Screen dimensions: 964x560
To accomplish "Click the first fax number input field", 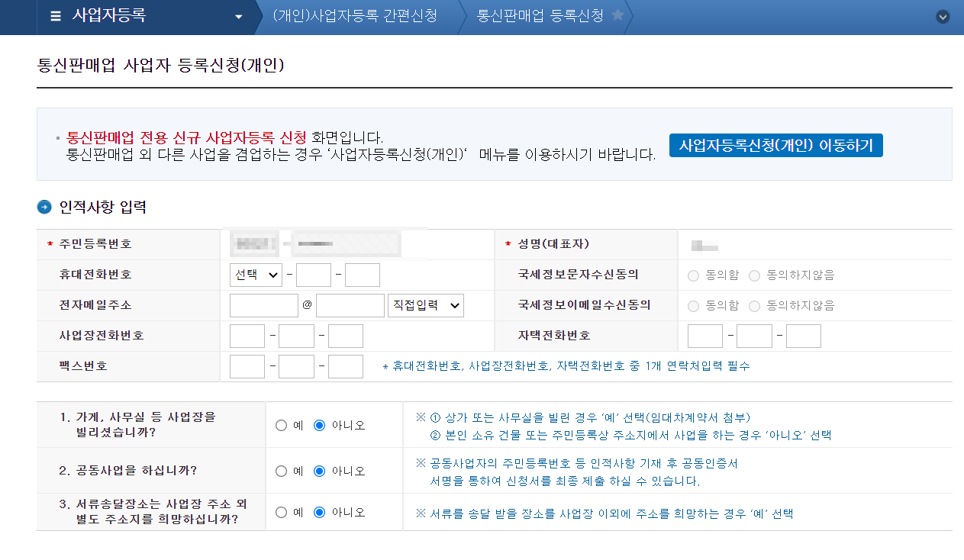I will pyautogui.click(x=247, y=365).
